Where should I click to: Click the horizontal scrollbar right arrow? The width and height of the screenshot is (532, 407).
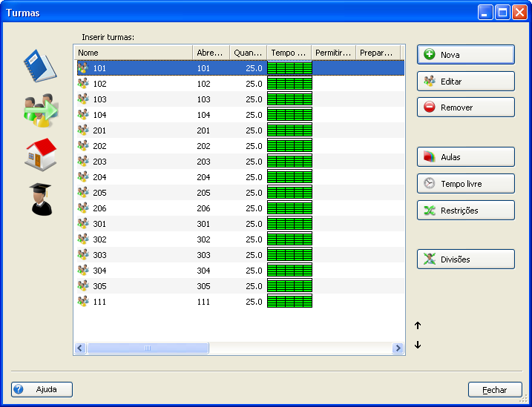398,348
